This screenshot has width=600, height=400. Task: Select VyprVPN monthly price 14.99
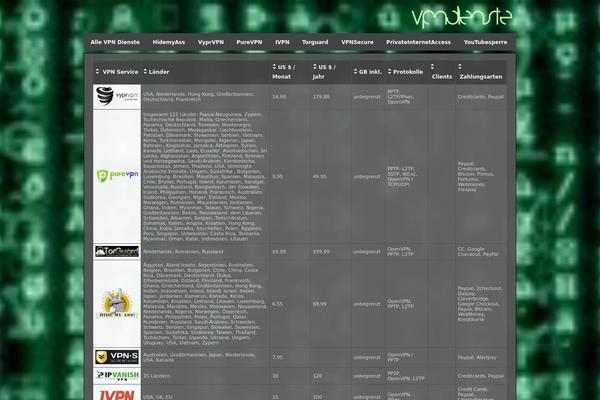click(279, 97)
